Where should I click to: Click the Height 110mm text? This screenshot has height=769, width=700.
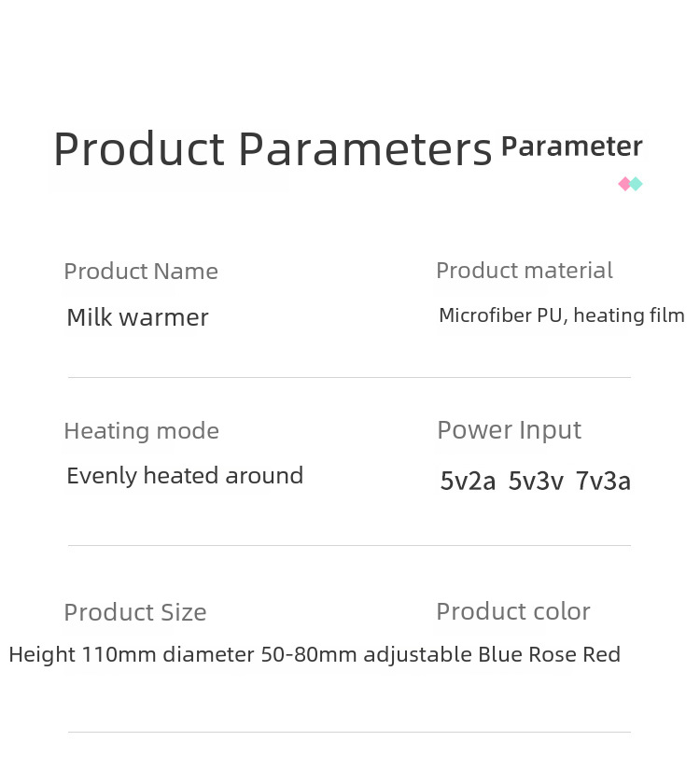83,655
